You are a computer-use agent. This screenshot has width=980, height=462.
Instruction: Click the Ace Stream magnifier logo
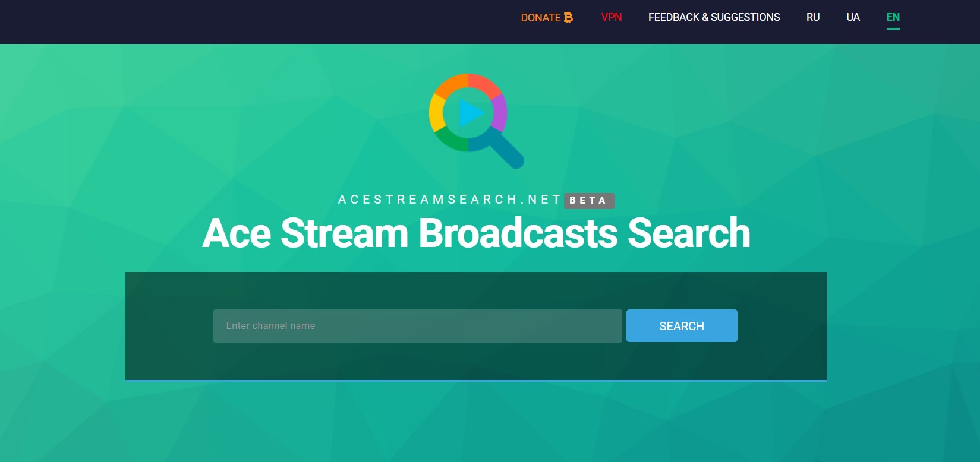click(x=476, y=121)
